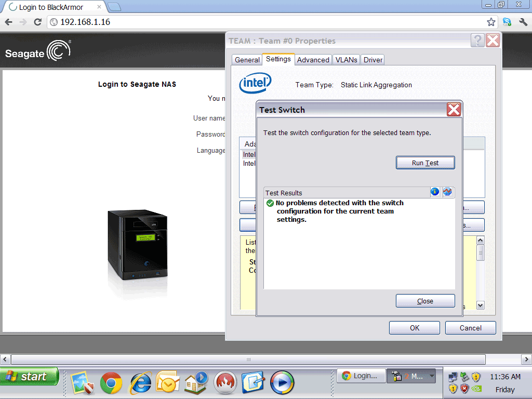This screenshot has width=532, height=399.
Task: Show the Driver tab
Action: click(373, 60)
